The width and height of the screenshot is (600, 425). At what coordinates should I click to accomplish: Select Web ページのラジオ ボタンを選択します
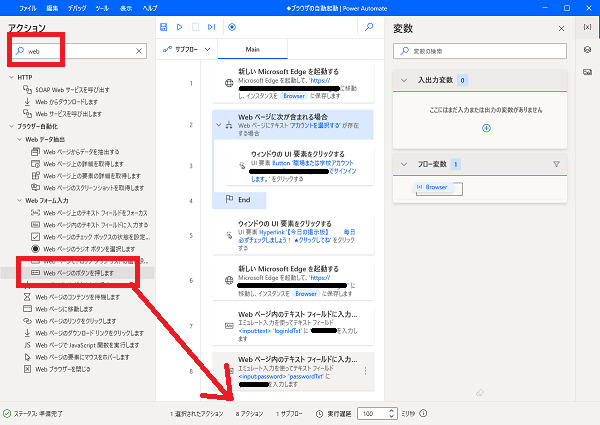(83, 249)
